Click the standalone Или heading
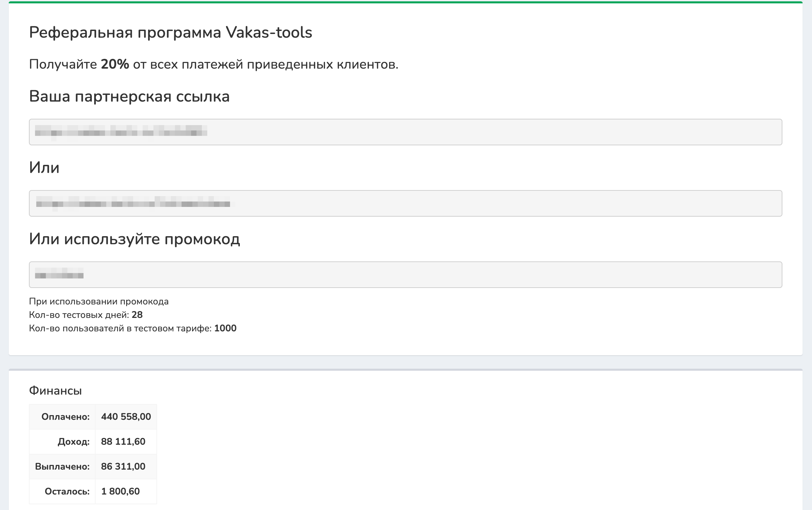Image resolution: width=812 pixels, height=510 pixels. click(x=44, y=168)
